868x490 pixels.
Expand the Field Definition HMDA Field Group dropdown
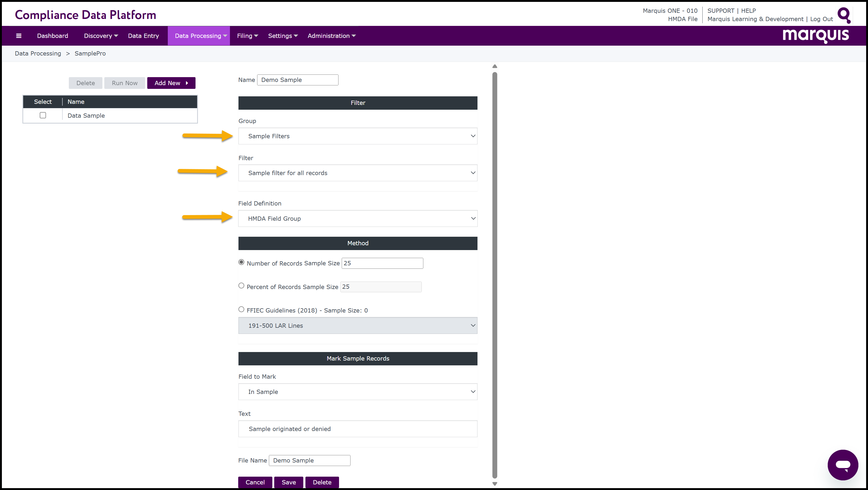click(x=357, y=219)
